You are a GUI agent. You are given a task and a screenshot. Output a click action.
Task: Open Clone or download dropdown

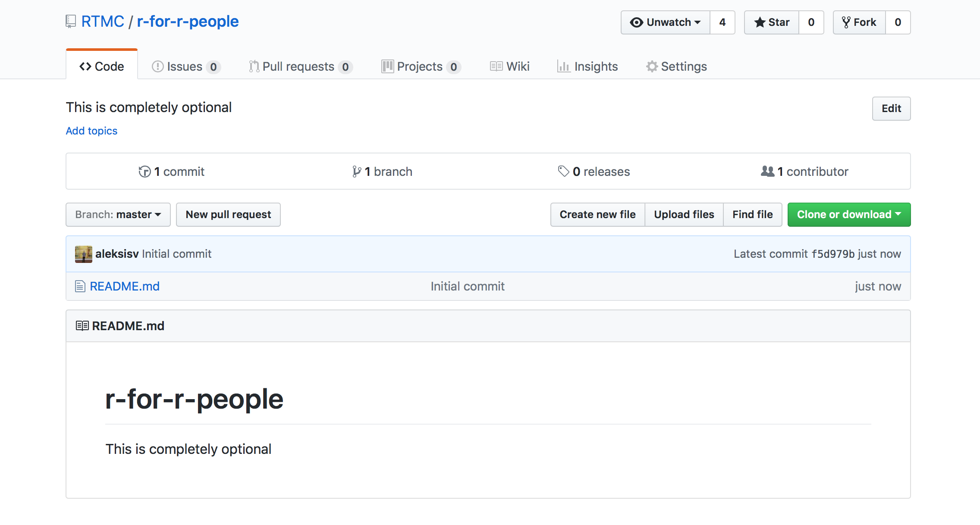click(x=849, y=215)
